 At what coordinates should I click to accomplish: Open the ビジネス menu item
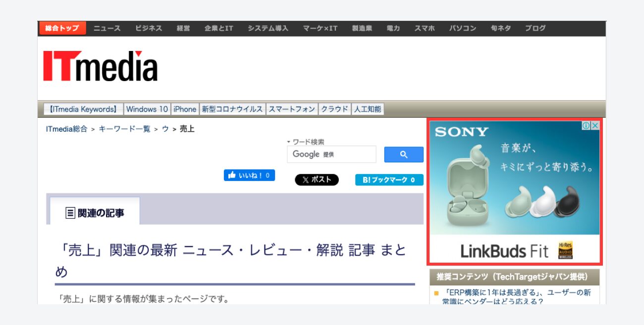(149, 28)
